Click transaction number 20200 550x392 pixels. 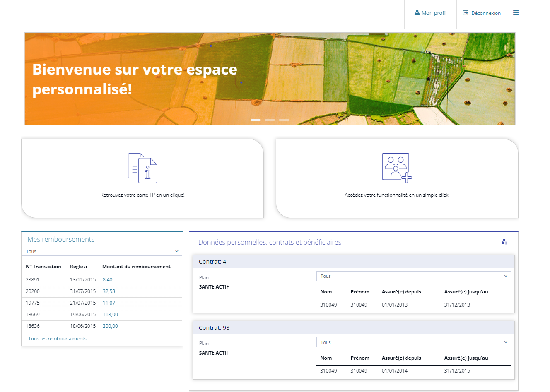coord(33,291)
